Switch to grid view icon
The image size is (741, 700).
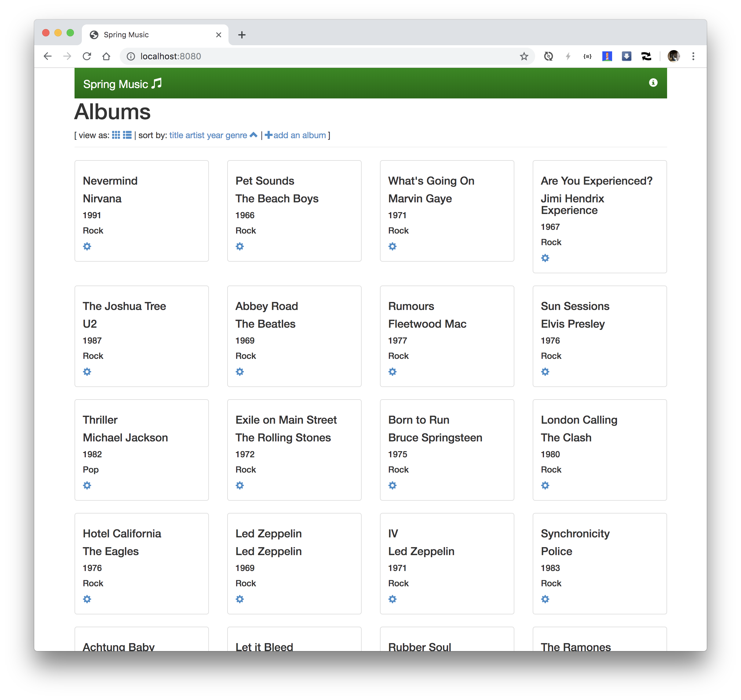(116, 135)
